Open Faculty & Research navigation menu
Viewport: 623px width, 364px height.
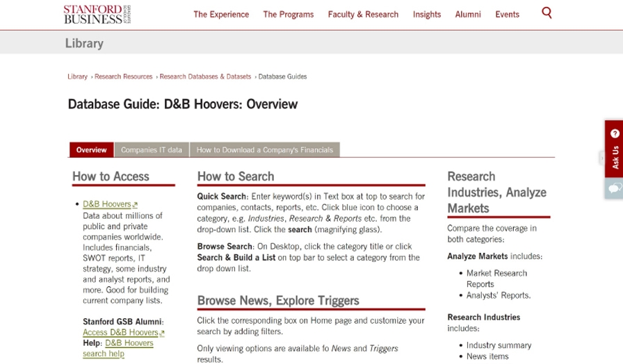(x=363, y=15)
